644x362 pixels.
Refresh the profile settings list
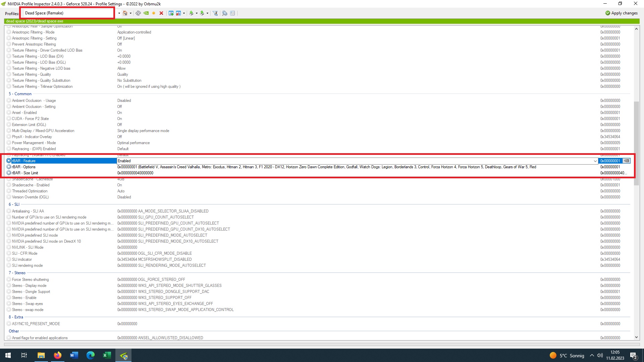[x=138, y=13]
